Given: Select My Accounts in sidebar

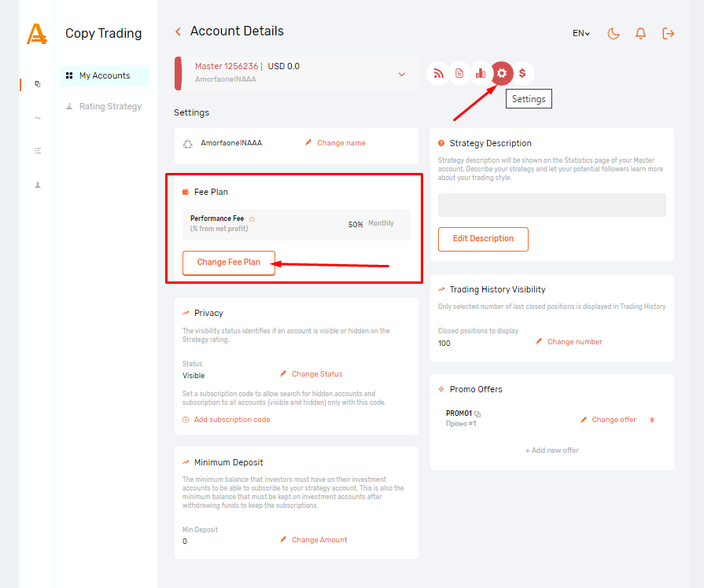Looking at the screenshot, I should [104, 75].
